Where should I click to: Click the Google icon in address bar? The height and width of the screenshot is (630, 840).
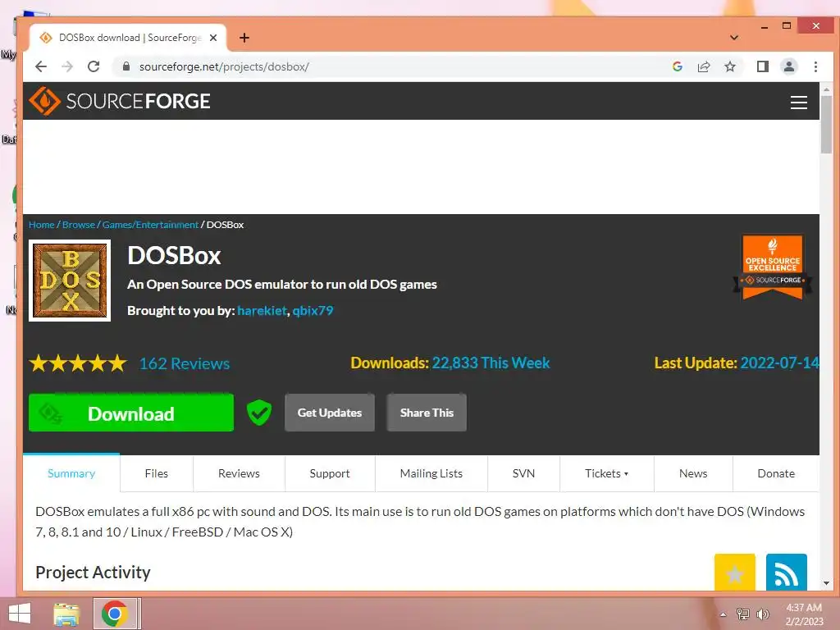point(677,66)
